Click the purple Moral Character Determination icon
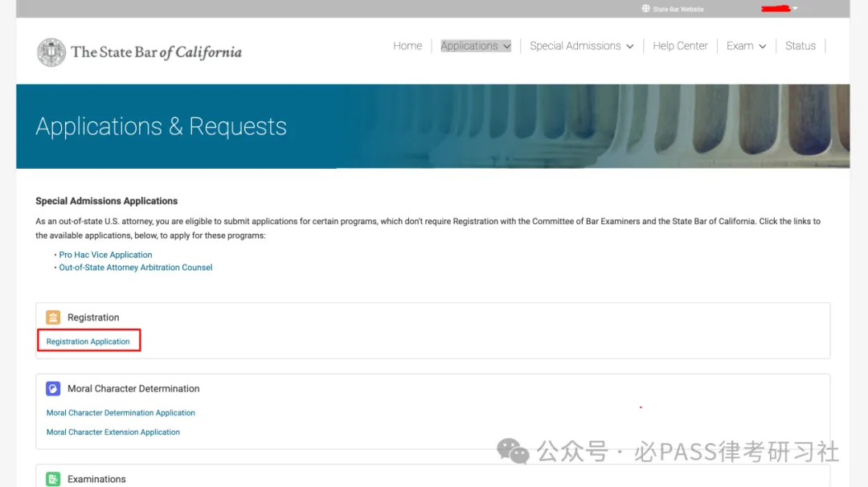This screenshot has width=868, height=487. 53,388
